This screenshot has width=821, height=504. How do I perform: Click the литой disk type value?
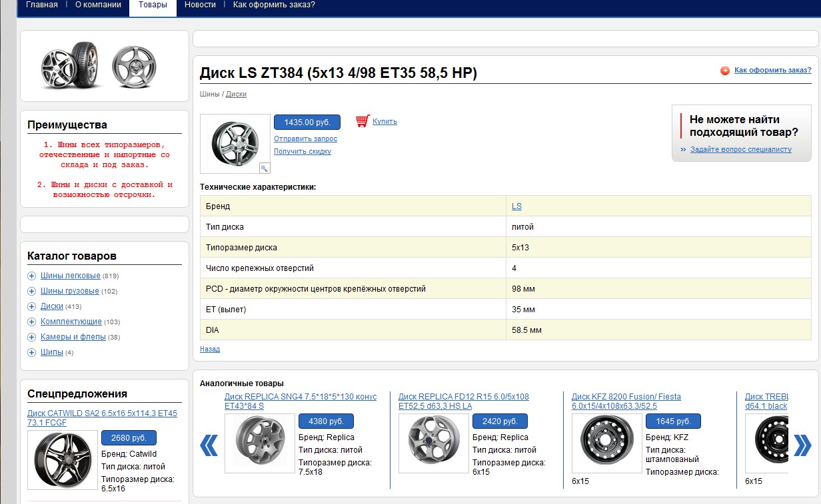coord(522,227)
